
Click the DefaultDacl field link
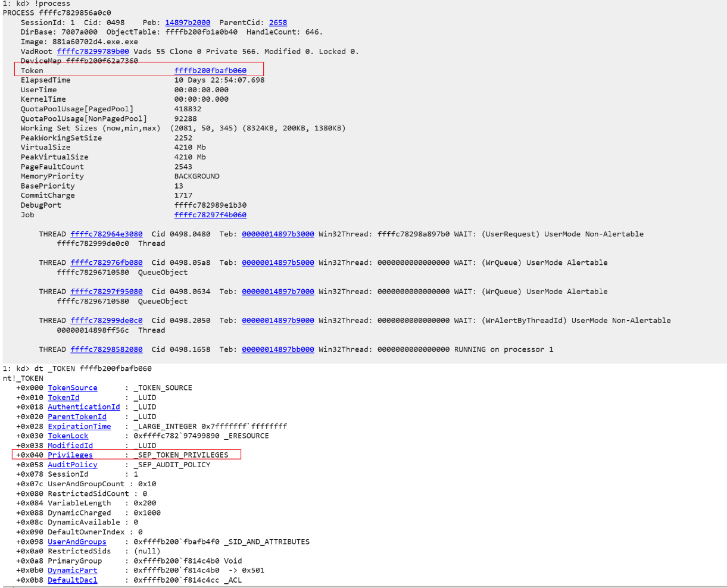(x=73, y=580)
